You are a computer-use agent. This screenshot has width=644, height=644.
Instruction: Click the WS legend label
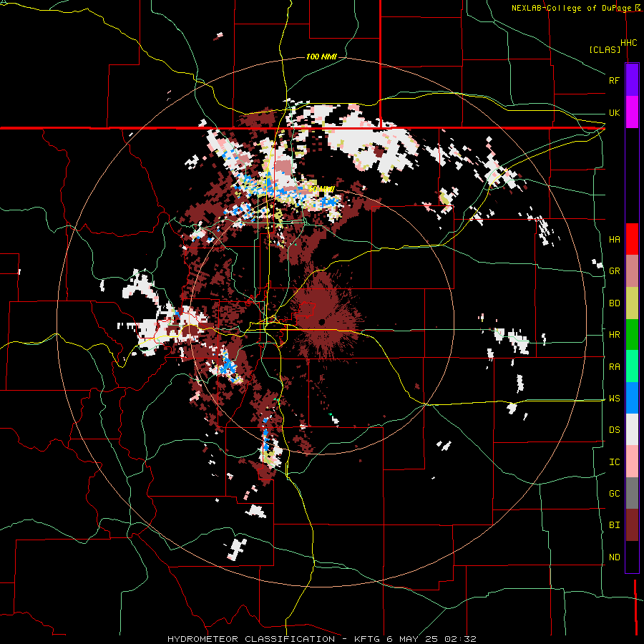click(x=614, y=399)
